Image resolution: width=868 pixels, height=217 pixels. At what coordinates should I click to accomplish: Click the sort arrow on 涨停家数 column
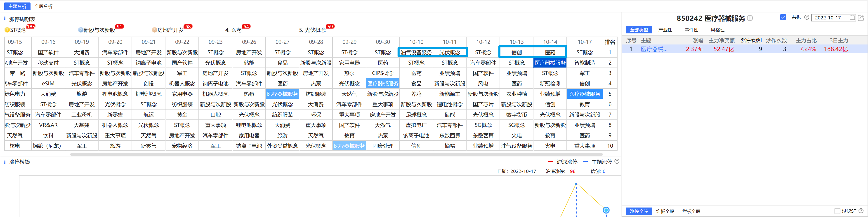tap(762, 40)
